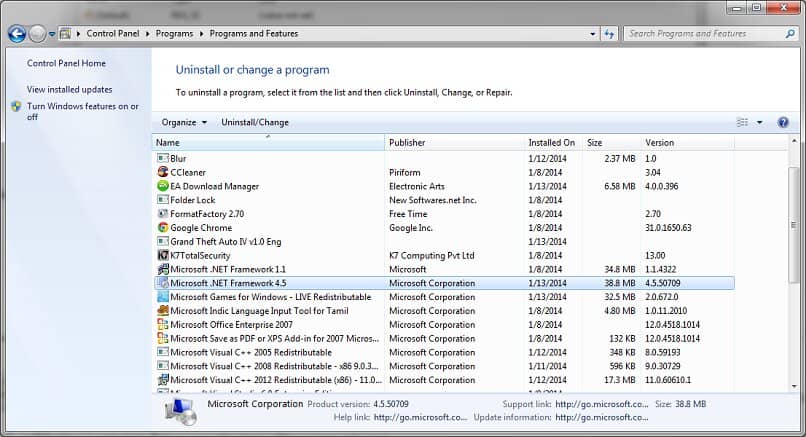Open the address bar history dropdown

click(593, 34)
